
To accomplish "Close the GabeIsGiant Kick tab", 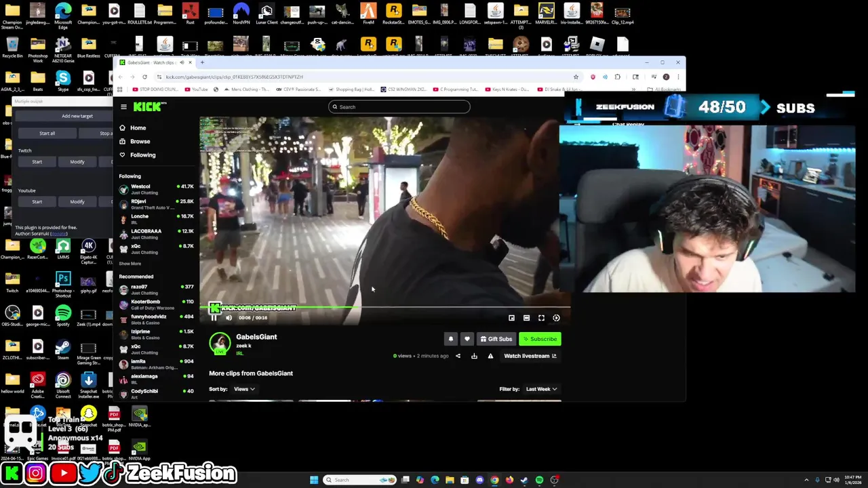I will (x=190, y=62).
